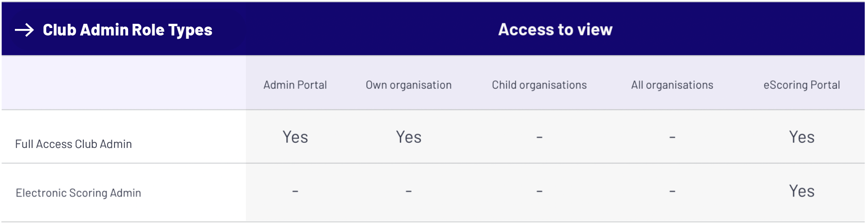Click Electronic Scoring Own organisation dash cell

click(x=408, y=191)
